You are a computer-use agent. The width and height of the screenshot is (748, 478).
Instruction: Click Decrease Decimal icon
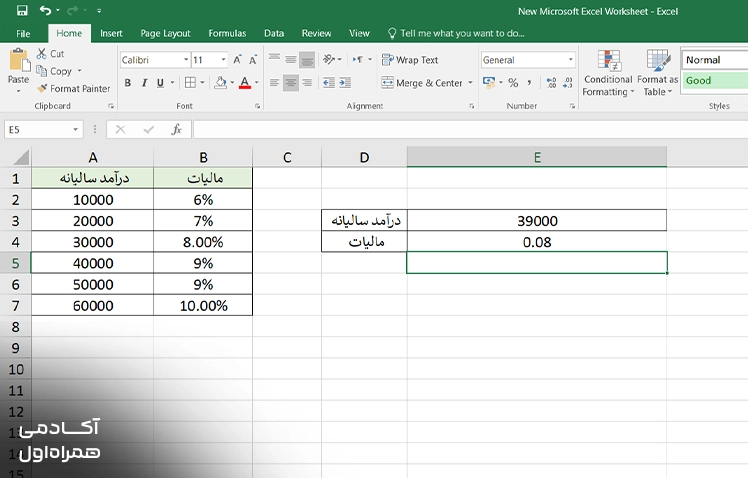click(x=568, y=83)
